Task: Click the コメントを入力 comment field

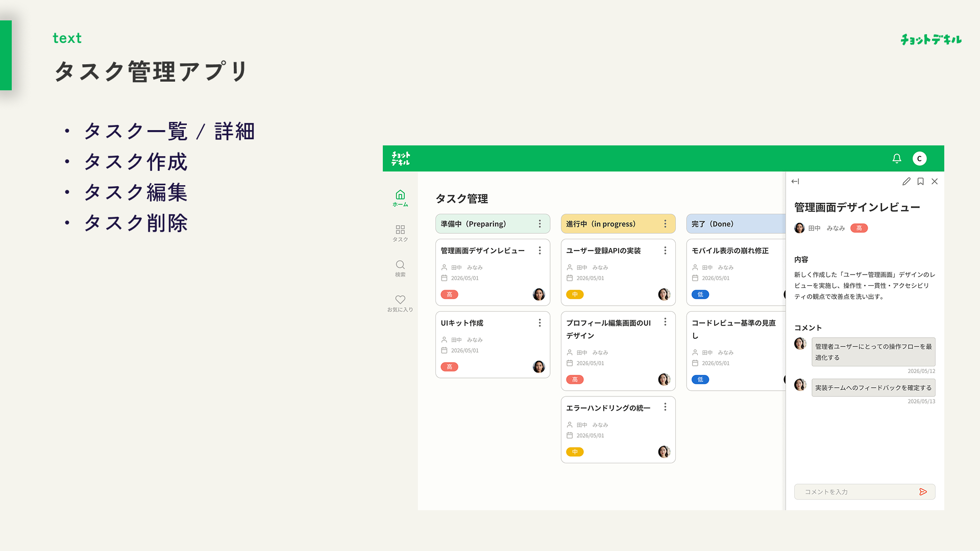Action: point(865,492)
